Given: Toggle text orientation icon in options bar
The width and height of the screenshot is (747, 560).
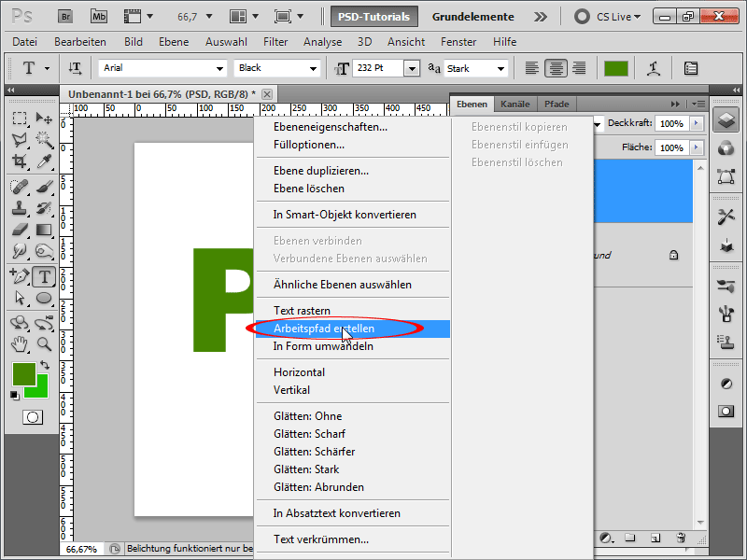Looking at the screenshot, I should click(75, 68).
